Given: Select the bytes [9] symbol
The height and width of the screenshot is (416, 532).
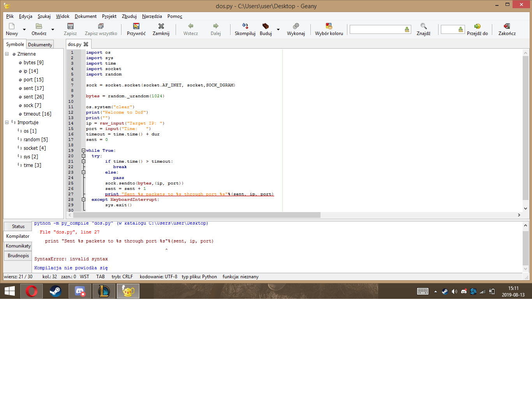Looking at the screenshot, I should click(33, 63).
